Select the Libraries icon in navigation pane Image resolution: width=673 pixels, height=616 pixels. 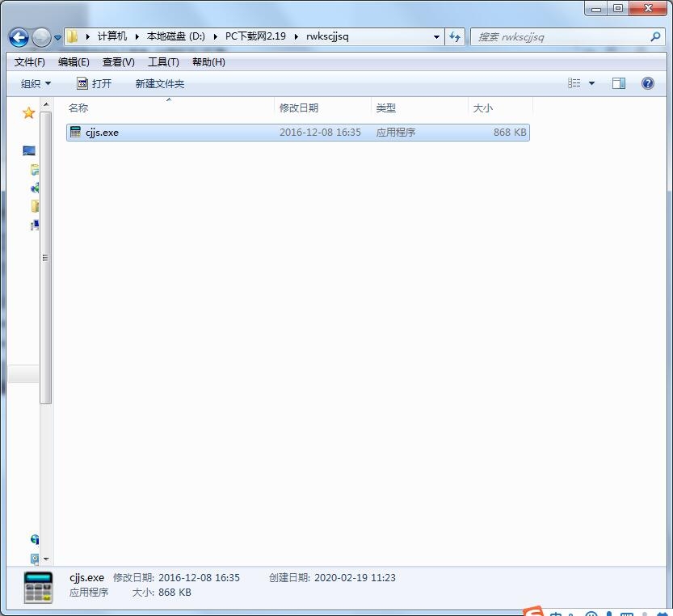[35, 170]
